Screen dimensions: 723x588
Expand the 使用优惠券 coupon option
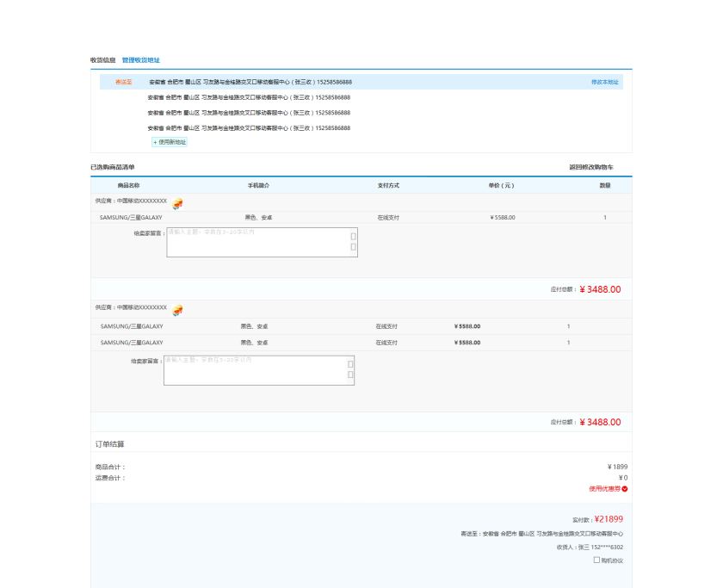(x=604, y=489)
